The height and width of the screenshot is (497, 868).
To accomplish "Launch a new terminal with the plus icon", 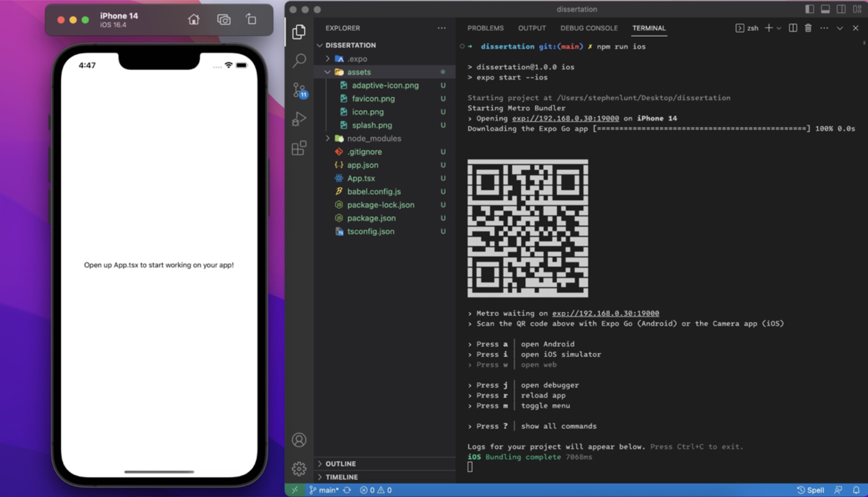I will click(769, 28).
